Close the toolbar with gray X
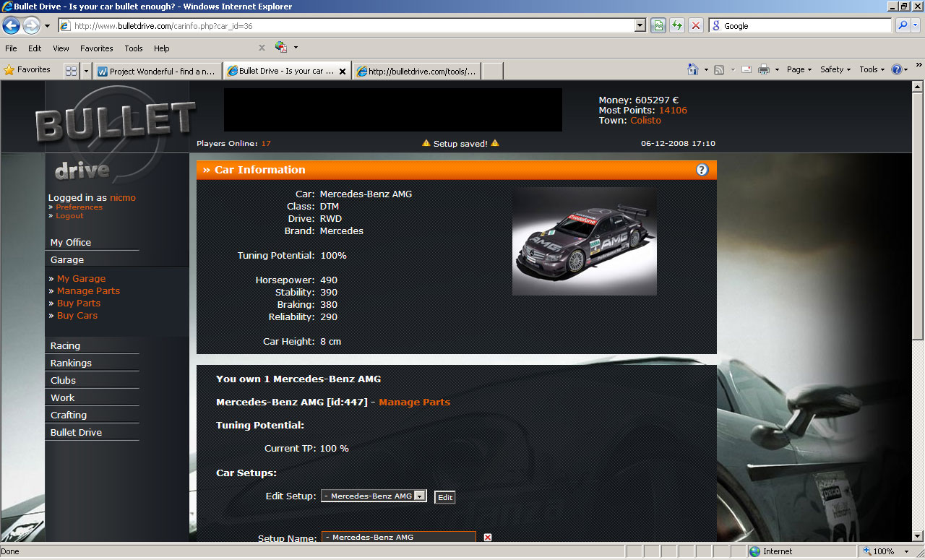This screenshot has height=560, width=925. pyautogui.click(x=262, y=48)
